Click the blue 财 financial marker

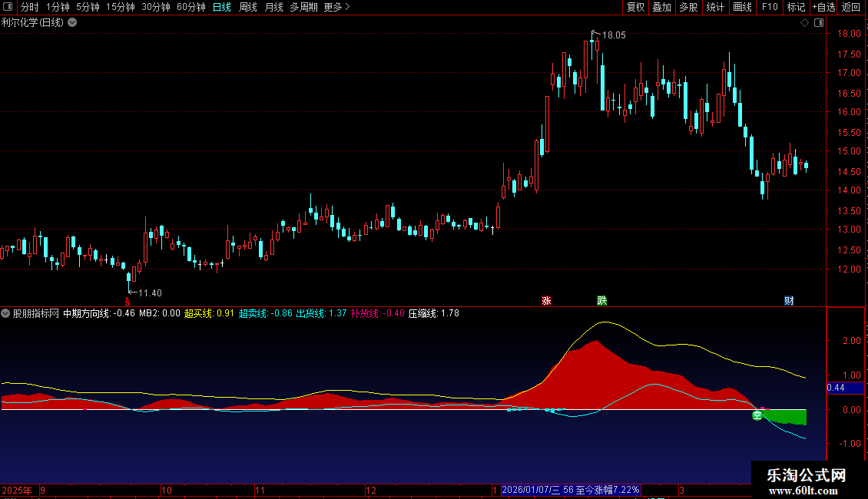789,300
